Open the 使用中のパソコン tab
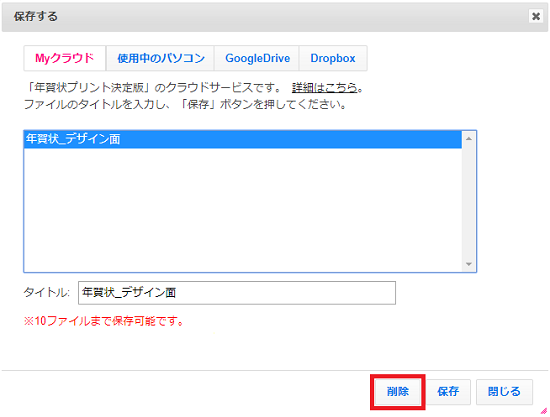 pos(161,58)
